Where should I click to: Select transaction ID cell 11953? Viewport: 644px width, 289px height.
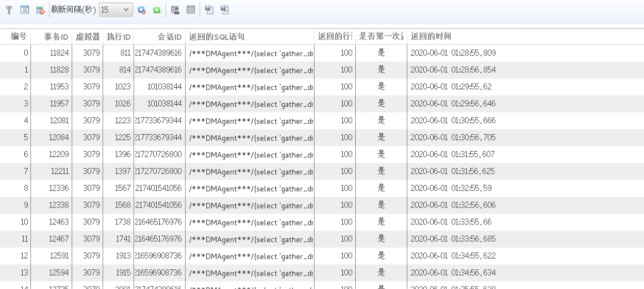pyautogui.click(x=59, y=87)
